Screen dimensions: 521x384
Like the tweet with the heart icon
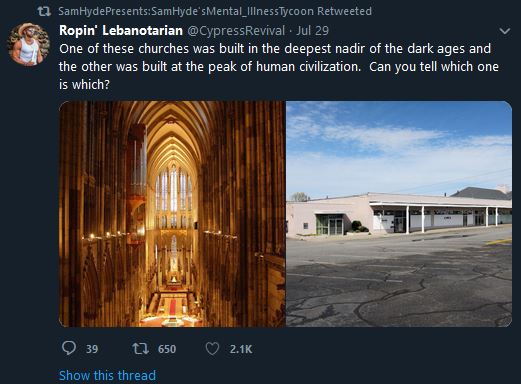(x=212, y=349)
